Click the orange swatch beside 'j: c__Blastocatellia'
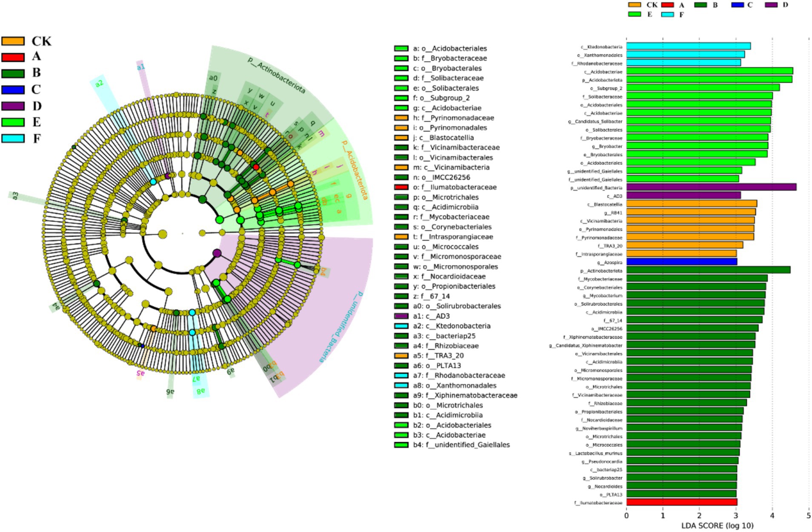812x532 pixels. tap(401, 138)
